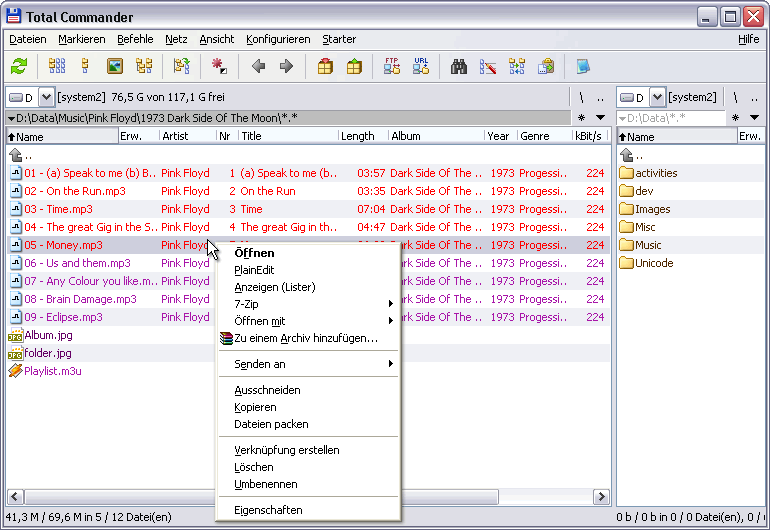
Task: Open file search with binoculars icon
Action: tap(459, 67)
